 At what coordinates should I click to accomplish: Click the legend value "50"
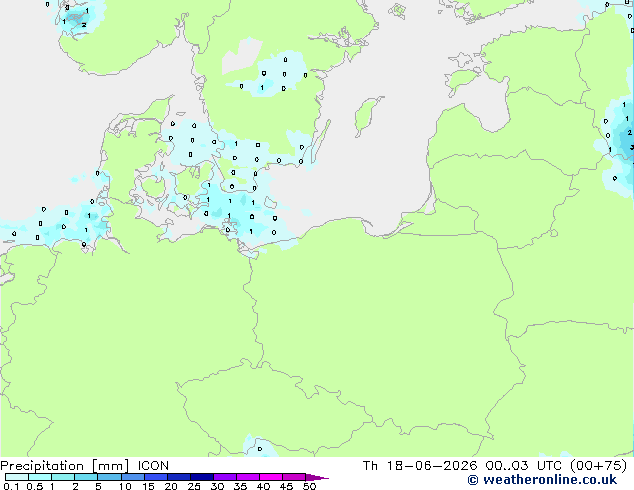(x=309, y=486)
